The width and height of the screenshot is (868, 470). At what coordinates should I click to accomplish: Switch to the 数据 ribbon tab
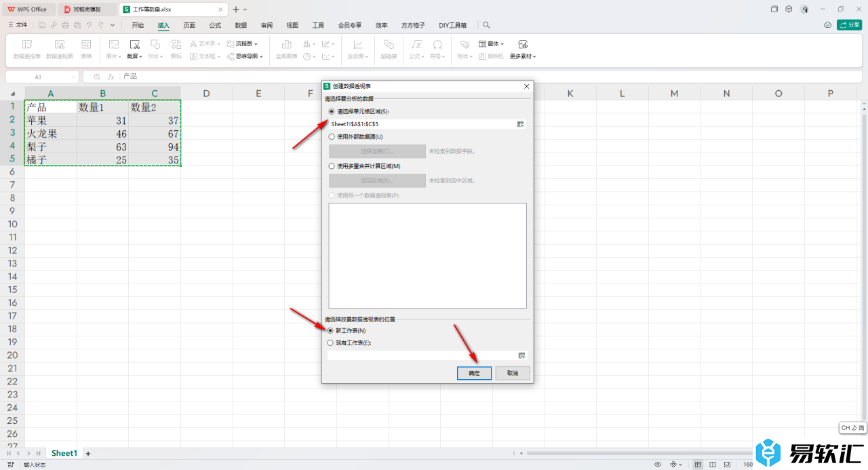pyautogui.click(x=241, y=25)
